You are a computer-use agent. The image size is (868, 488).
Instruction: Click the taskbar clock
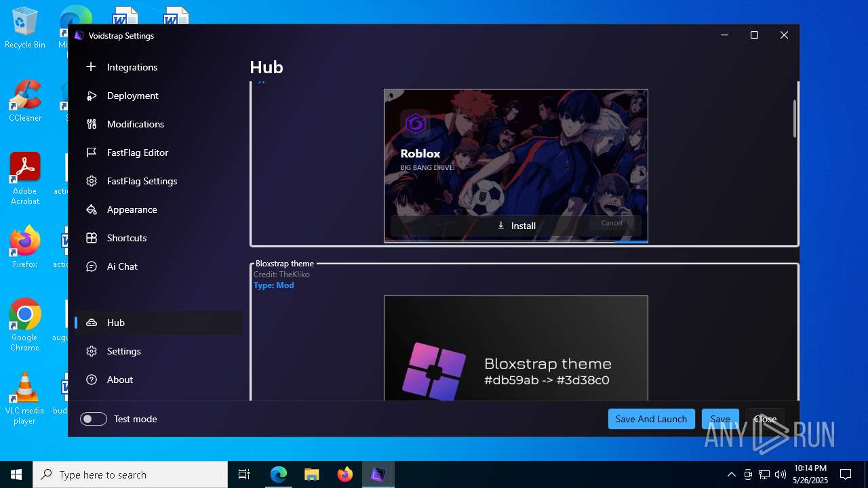click(x=810, y=474)
